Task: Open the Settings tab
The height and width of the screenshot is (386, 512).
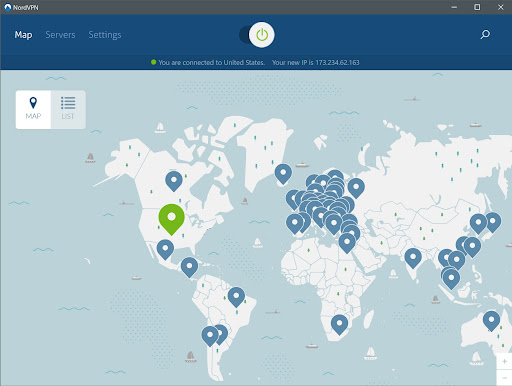Action: click(x=105, y=35)
